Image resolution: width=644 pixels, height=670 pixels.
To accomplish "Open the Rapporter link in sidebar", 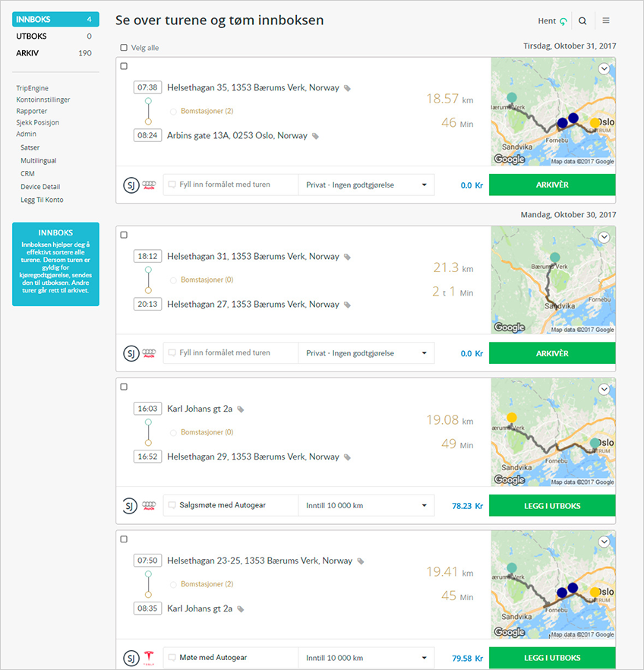I will coord(32,111).
